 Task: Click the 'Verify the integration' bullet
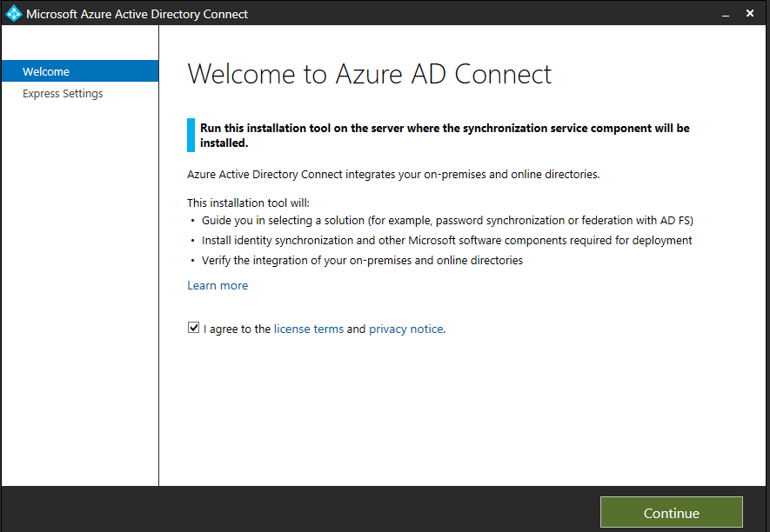pyautogui.click(x=363, y=260)
